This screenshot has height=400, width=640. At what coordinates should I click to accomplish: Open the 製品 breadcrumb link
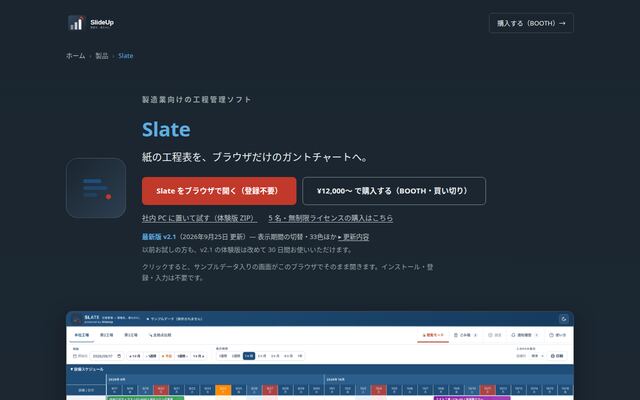click(x=102, y=56)
